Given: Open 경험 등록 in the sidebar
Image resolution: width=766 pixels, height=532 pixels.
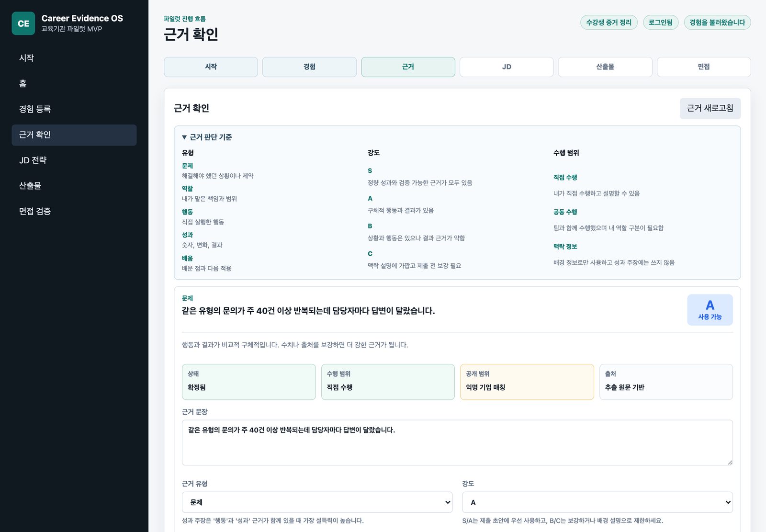Looking at the screenshot, I should tap(74, 109).
